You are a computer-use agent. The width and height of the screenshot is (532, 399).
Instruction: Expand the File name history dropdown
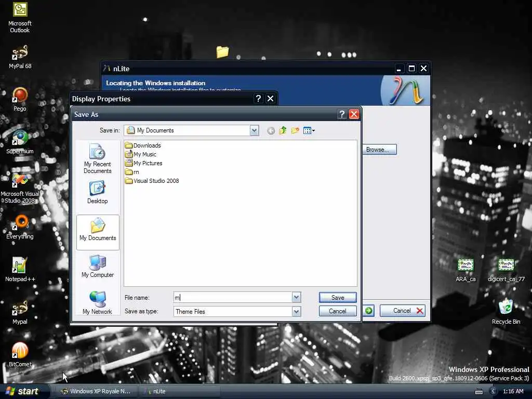coord(296,298)
